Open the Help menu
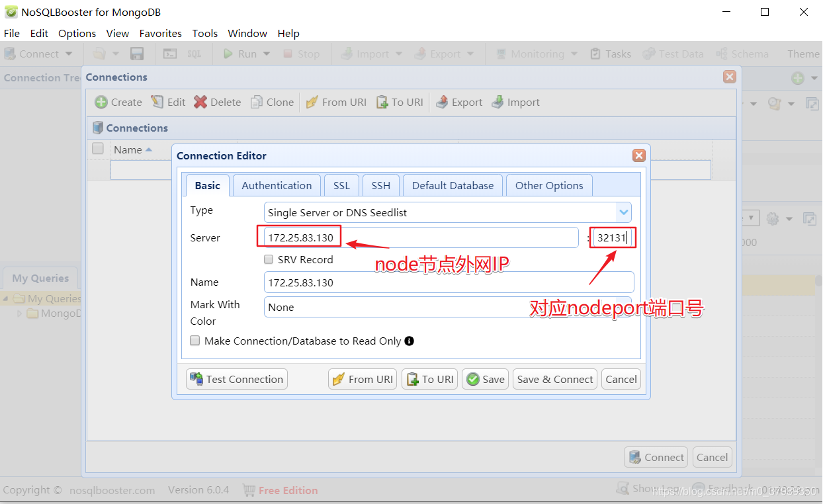 pyautogui.click(x=288, y=33)
